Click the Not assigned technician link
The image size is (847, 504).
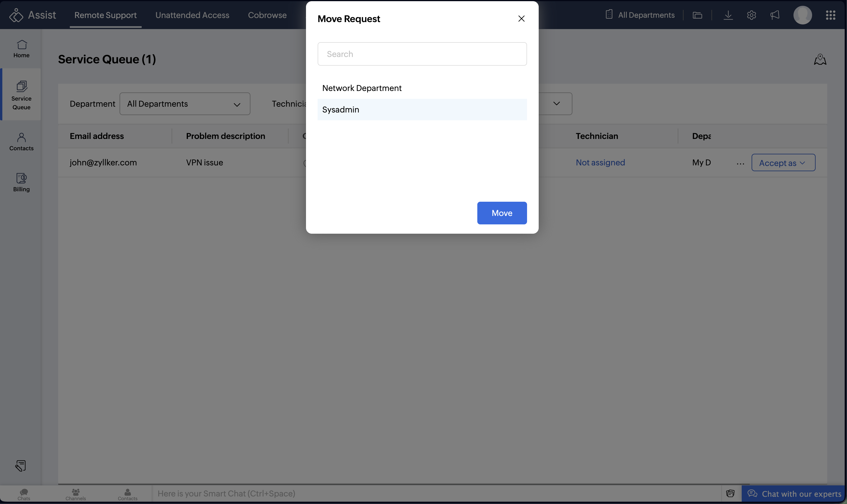point(600,163)
